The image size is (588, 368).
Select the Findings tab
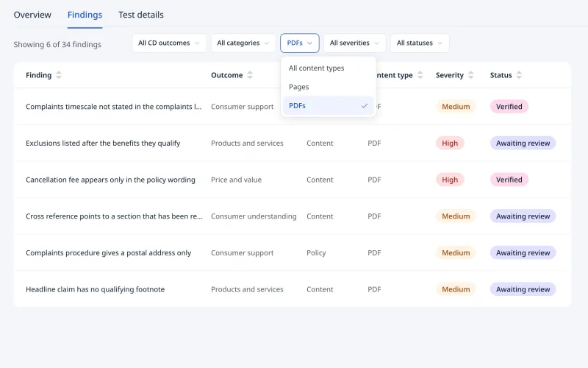click(85, 15)
